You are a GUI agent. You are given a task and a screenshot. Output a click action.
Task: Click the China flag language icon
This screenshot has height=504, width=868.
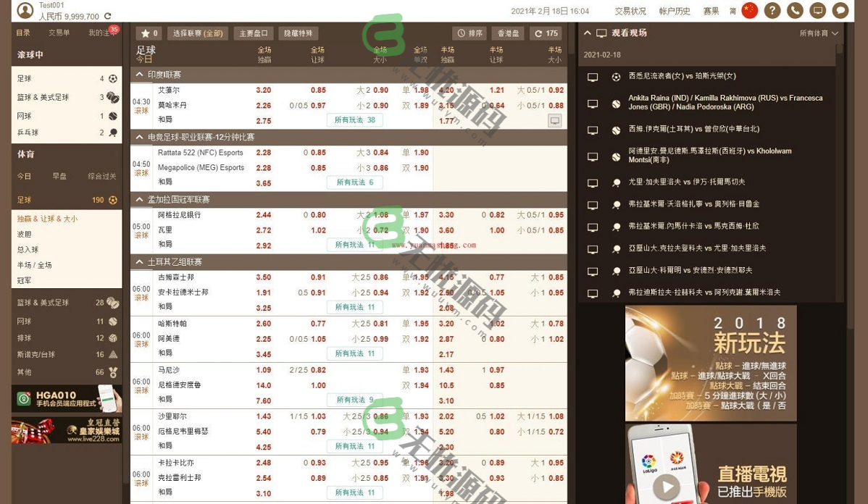point(749,11)
